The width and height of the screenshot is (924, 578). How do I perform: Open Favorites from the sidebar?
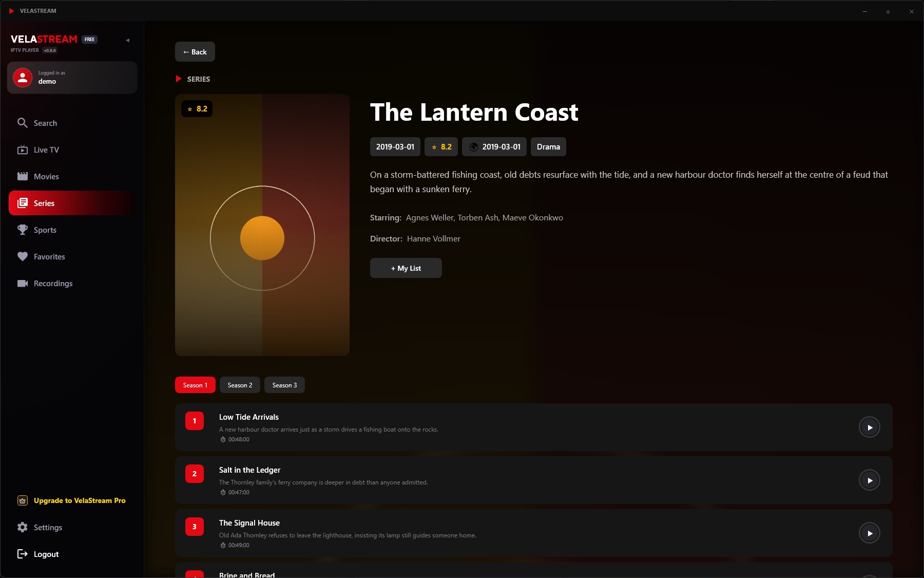(x=72, y=257)
